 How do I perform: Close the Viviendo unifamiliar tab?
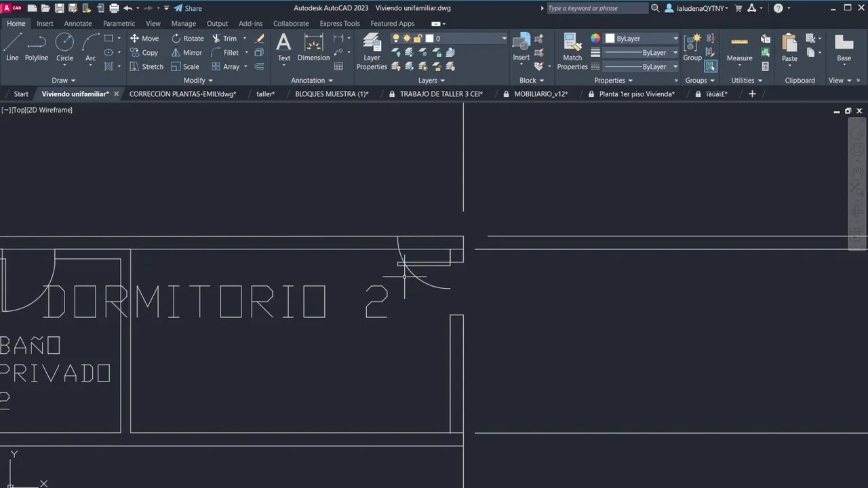116,94
